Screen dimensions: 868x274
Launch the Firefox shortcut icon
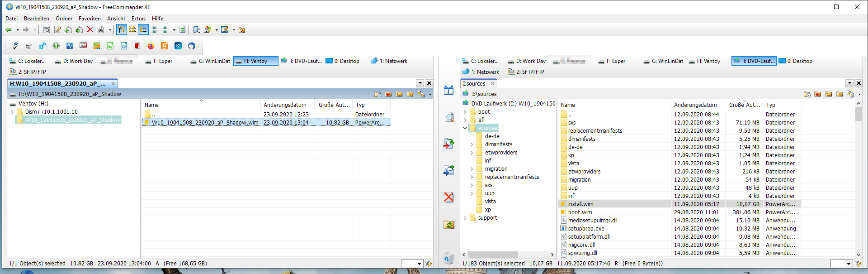click(x=151, y=46)
